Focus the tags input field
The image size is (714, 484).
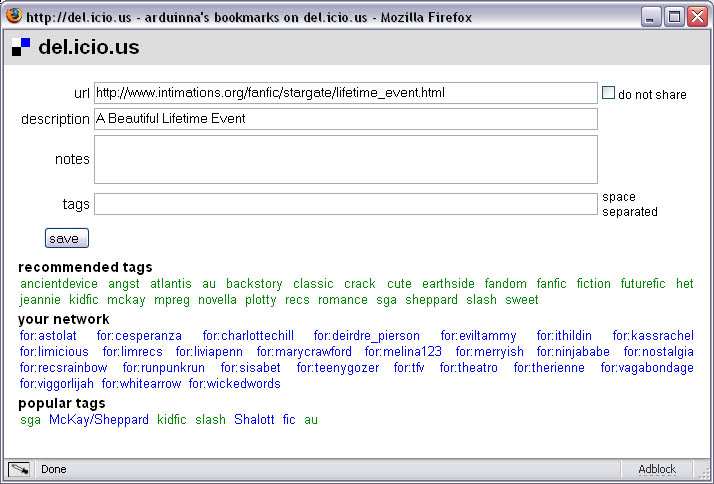pyautogui.click(x=346, y=204)
